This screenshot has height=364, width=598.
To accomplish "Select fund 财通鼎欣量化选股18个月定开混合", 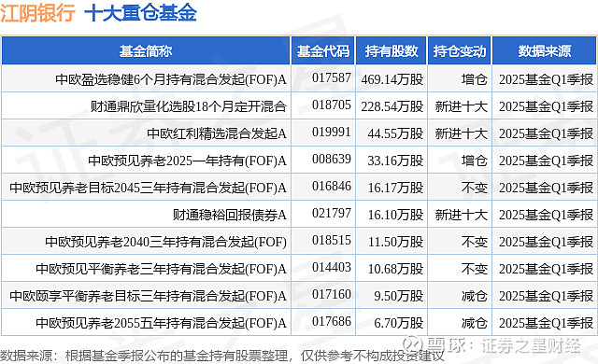I will [x=189, y=106].
